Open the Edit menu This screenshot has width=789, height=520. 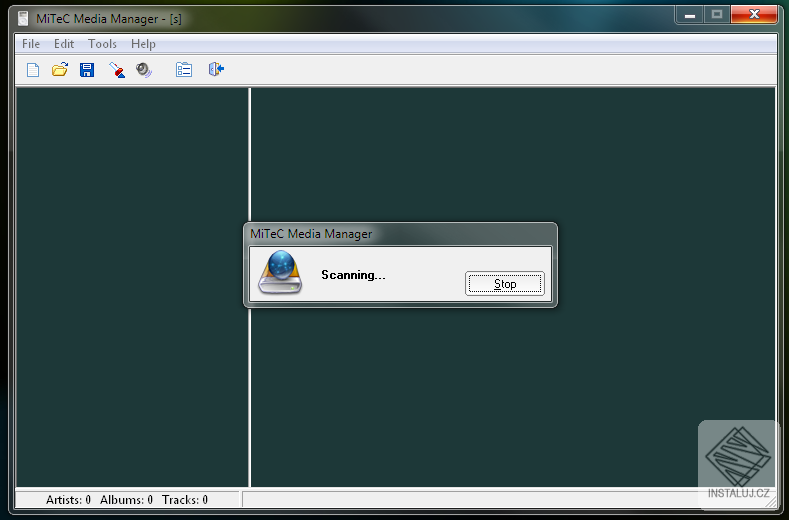point(64,44)
